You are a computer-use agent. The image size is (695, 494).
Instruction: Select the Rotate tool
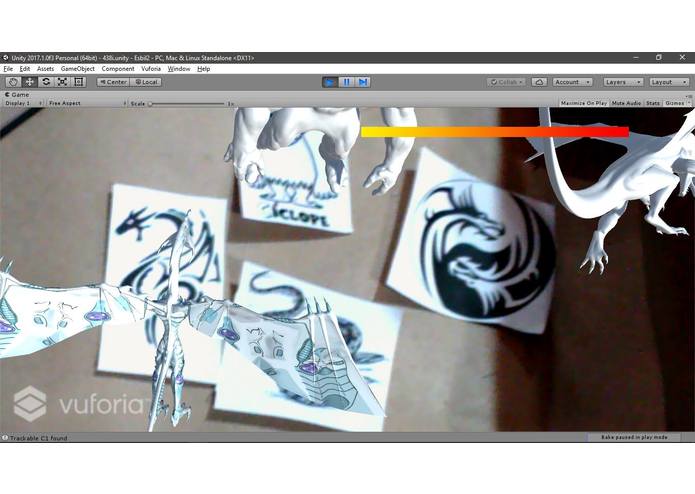tap(46, 82)
